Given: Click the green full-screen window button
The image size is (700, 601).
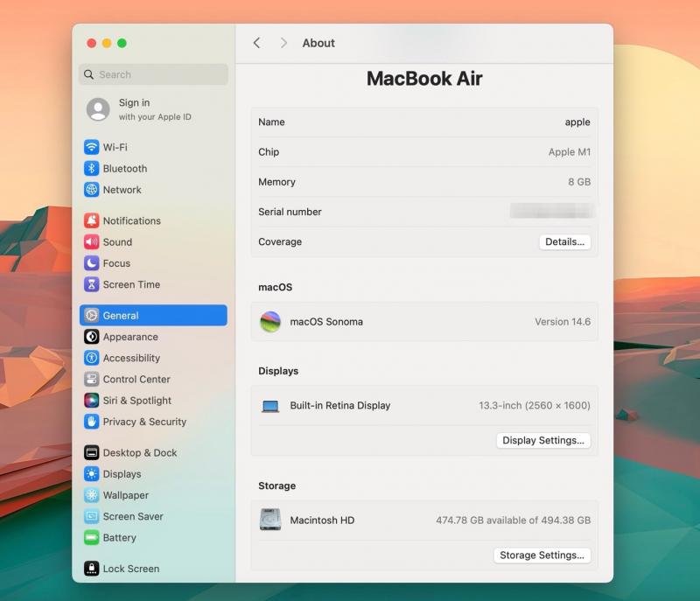Looking at the screenshot, I should point(122,43).
